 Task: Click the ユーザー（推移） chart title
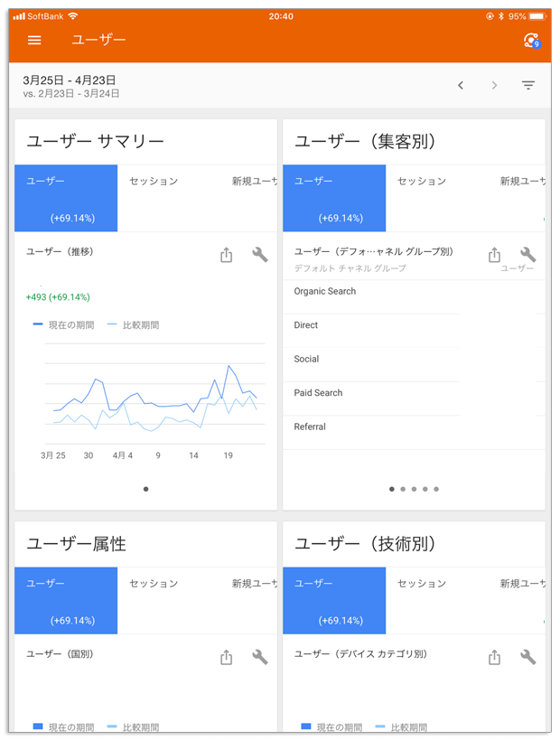60,252
